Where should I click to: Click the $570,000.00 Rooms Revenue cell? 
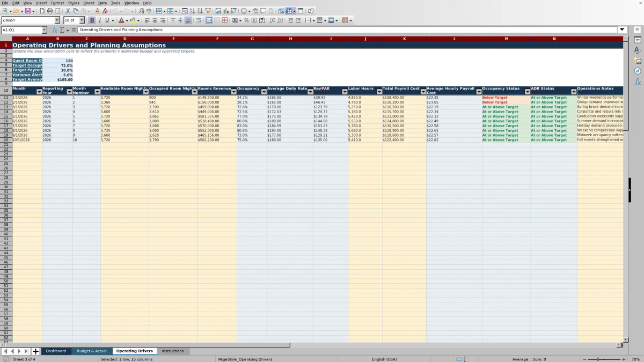tap(217, 126)
